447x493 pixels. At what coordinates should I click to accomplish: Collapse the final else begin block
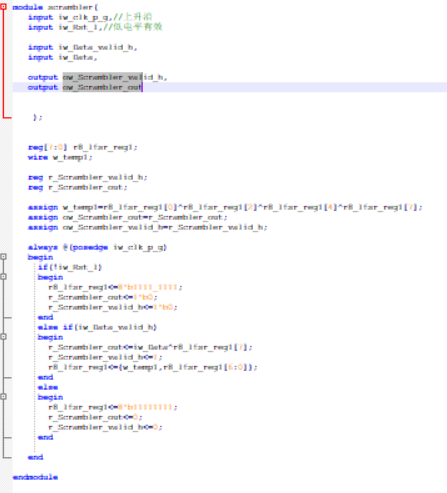(x=3, y=397)
